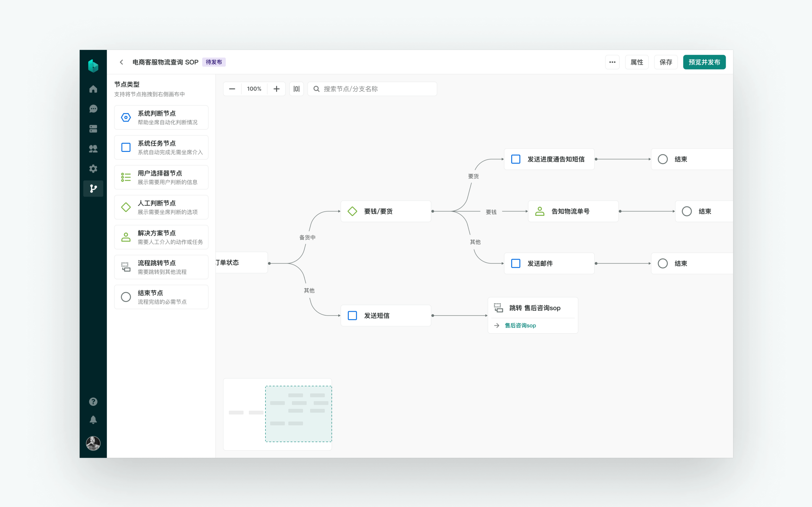The height and width of the screenshot is (507, 812).
Task: Select the 系统判断节点 node type
Action: [161, 117]
